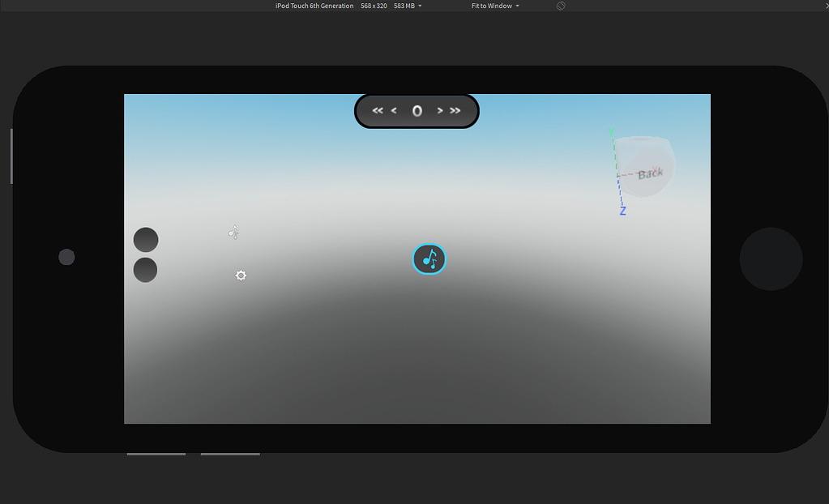Rewind using the double left arrow
This screenshot has width=829, height=504.
pos(377,110)
